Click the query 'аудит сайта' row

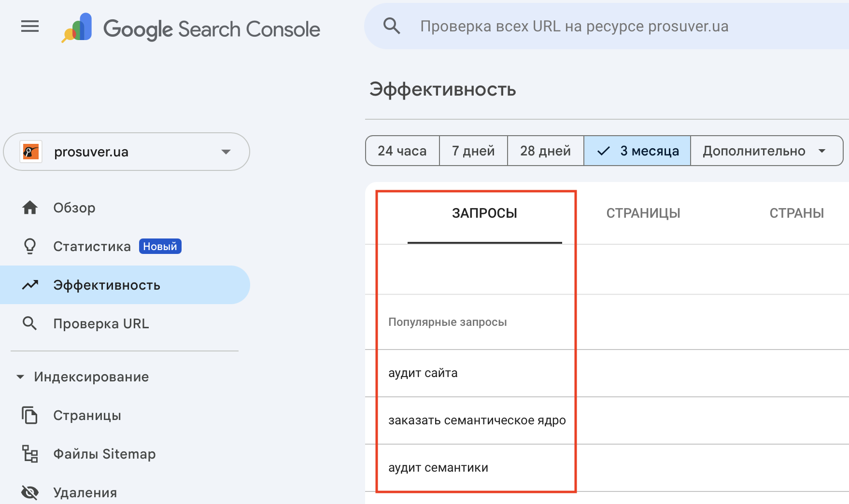point(423,373)
